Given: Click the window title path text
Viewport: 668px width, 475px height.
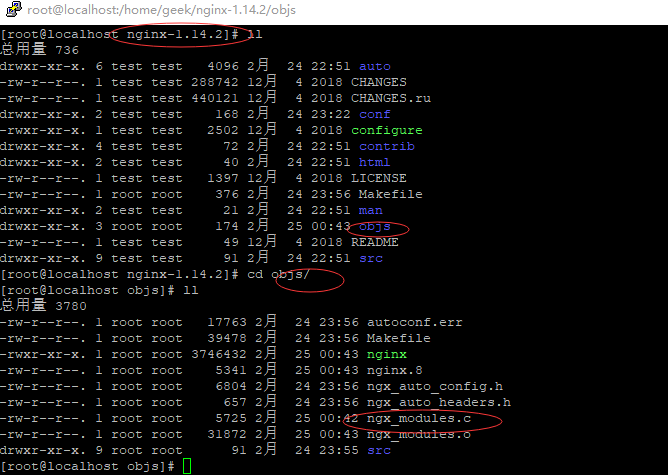Looking at the screenshot, I should click(x=161, y=10).
